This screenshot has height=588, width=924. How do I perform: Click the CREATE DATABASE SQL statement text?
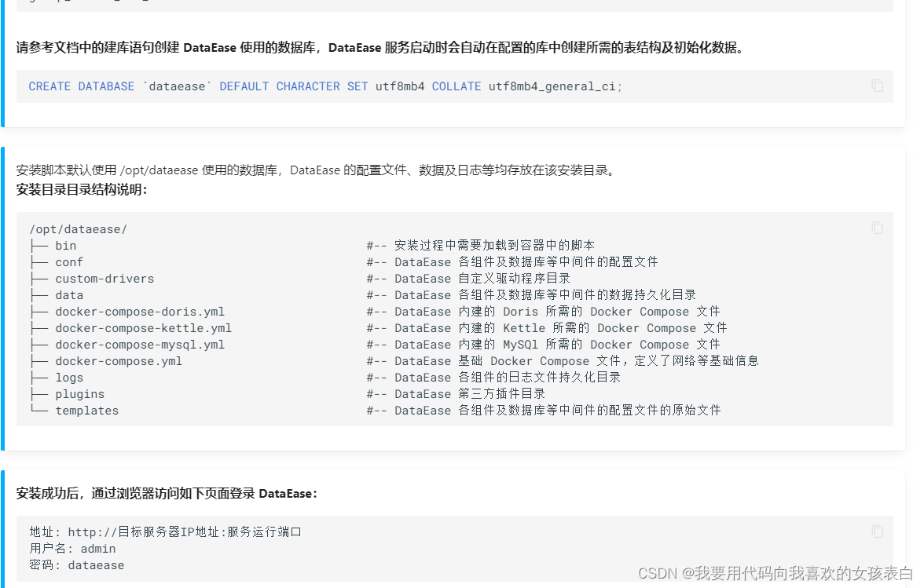pyautogui.click(x=326, y=86)
